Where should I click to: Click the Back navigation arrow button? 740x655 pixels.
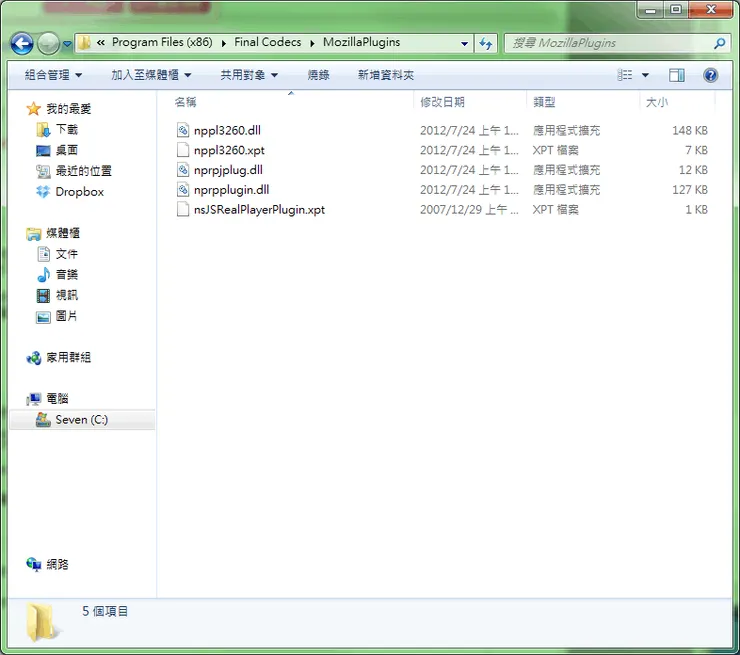click(22, 43)
